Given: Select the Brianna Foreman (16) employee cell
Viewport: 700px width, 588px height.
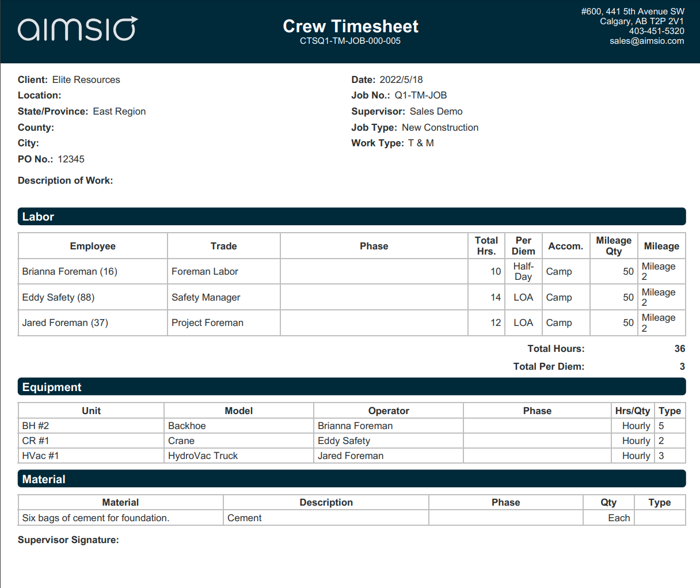Looking at the screenshot, I should click(93, 271).
